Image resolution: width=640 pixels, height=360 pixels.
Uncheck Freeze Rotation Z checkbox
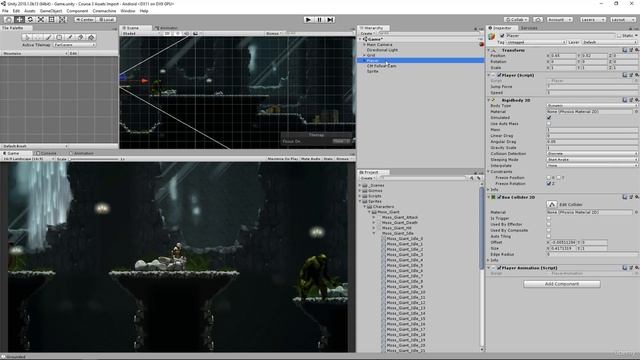click(x=549, y=184)
